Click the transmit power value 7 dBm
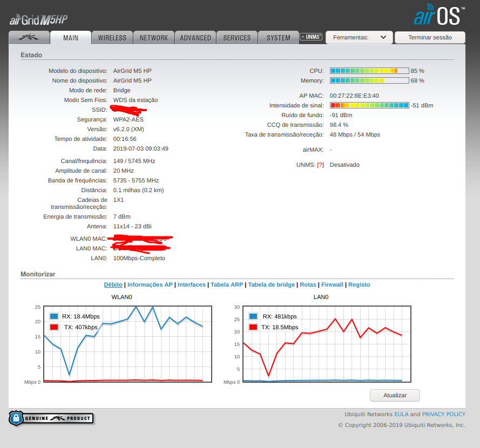 [x=122, y=216]
